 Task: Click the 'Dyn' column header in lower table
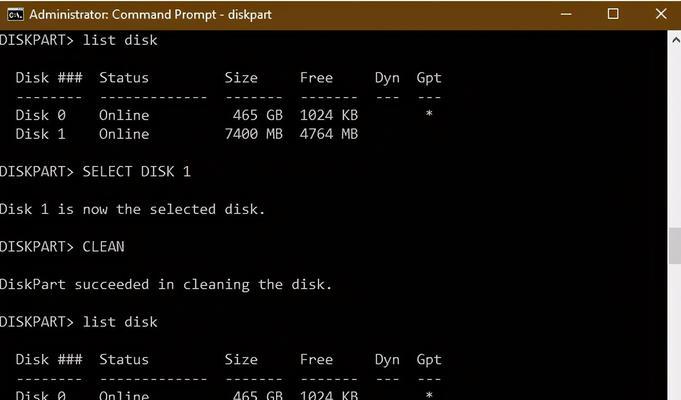pos(387,360)
